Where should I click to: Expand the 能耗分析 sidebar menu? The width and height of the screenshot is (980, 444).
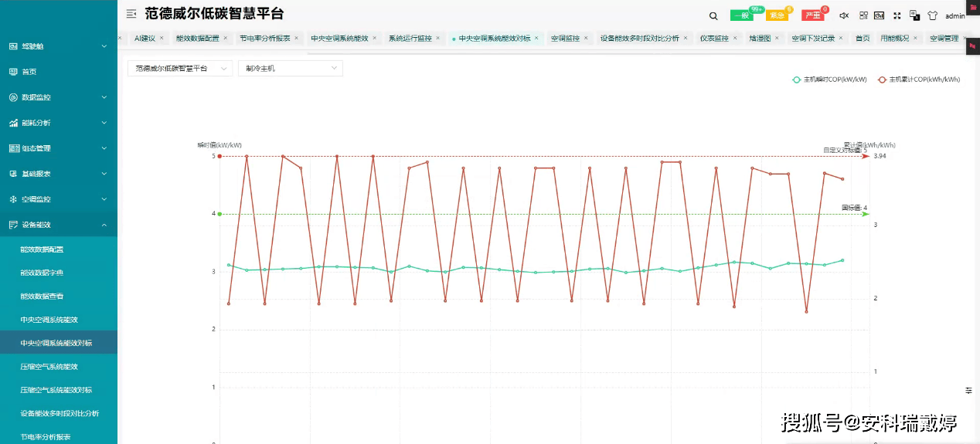pos(59,123)
